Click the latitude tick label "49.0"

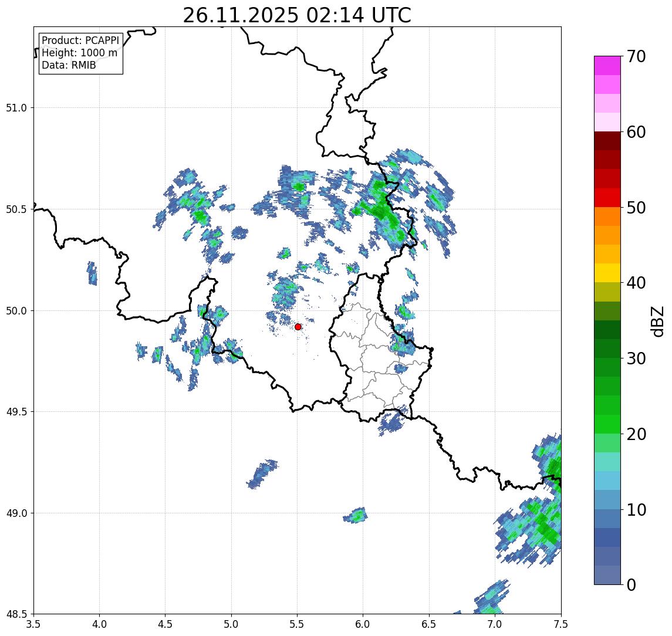[x=16, y=513]
